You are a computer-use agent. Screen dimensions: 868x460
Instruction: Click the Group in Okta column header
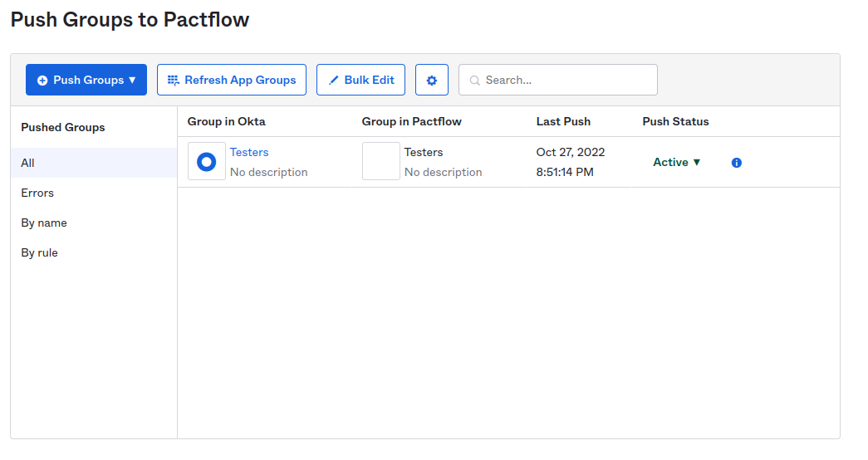226,122
